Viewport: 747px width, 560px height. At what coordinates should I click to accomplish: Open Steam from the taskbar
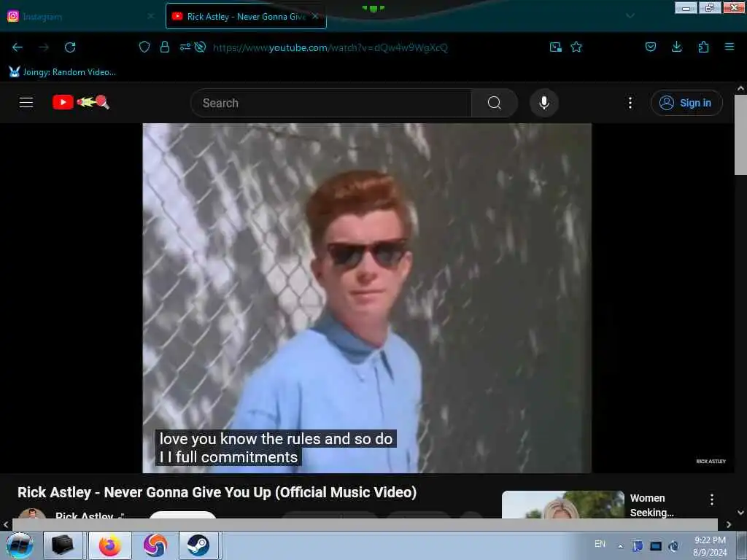pyautogui.click(x=198, y=545)
